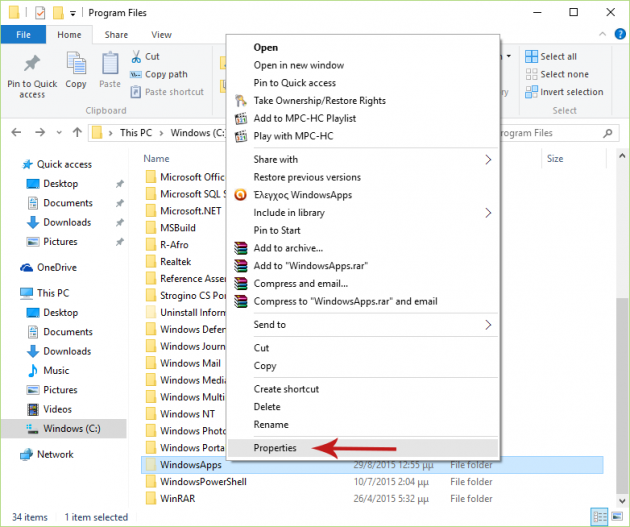The height and width of the screenshot is (527, 630).
Task: Choose Pin to Start
Action: [364, 230]
